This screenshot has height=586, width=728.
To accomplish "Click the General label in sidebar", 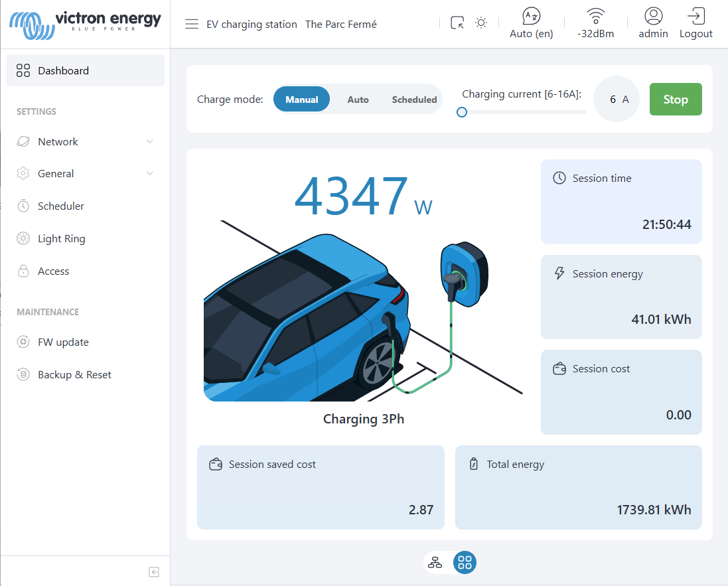I will coord(56,173).
